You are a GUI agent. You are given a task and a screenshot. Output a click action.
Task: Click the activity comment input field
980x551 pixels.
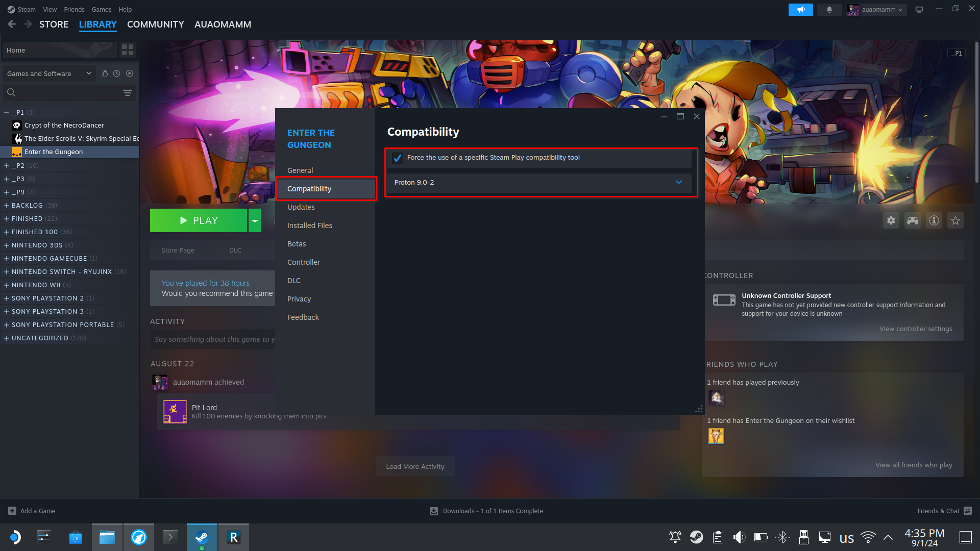pos(213,339)
